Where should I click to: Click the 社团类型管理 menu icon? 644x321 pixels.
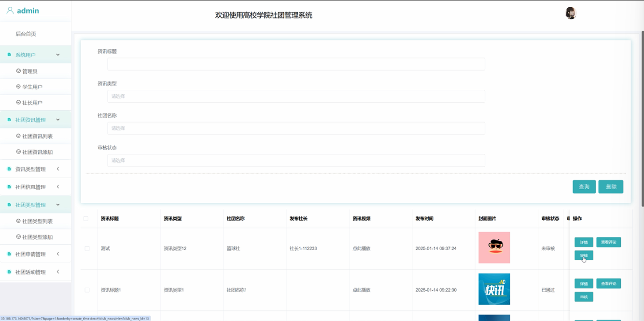pyautogui.click(x=9, y=205)
